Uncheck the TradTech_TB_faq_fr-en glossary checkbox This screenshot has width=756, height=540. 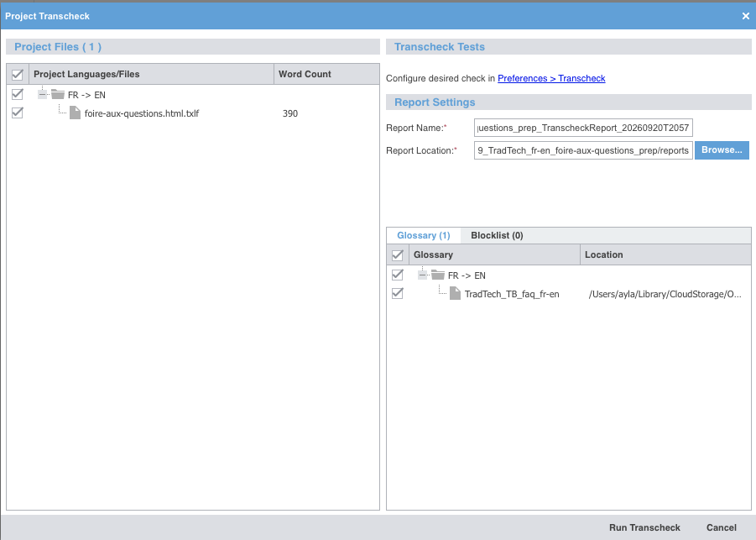click(x=397, y=293)
